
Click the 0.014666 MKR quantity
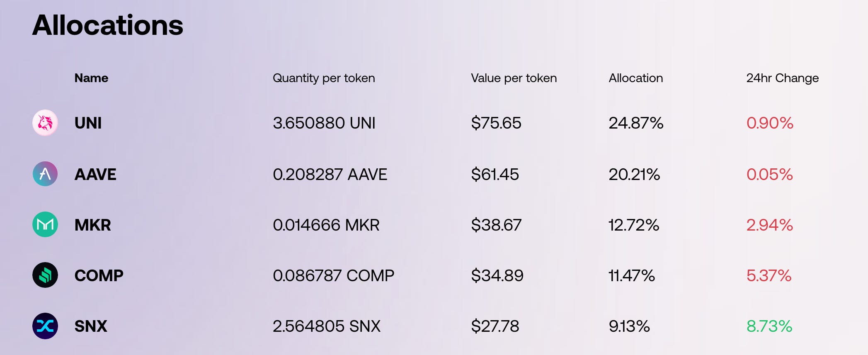tap(326, 225)
